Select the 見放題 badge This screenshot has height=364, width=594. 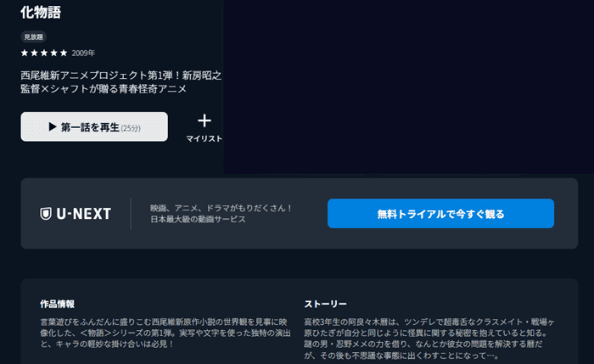(x=33, y=36)
